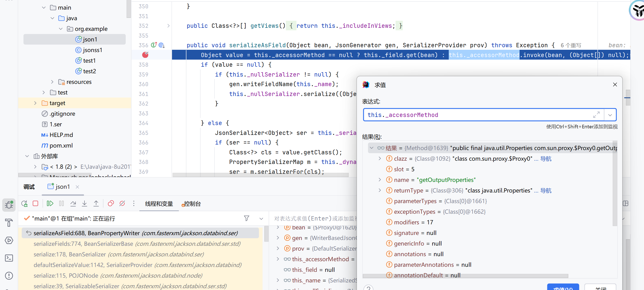
Task: Click the overriding methods gutter icon line 356
Action: [162, 45]
